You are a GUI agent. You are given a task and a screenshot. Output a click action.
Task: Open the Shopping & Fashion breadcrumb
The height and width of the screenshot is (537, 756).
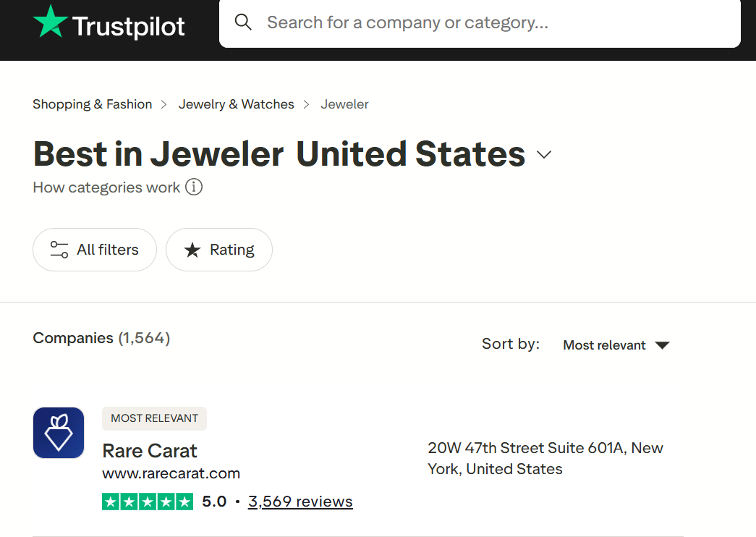92,103
